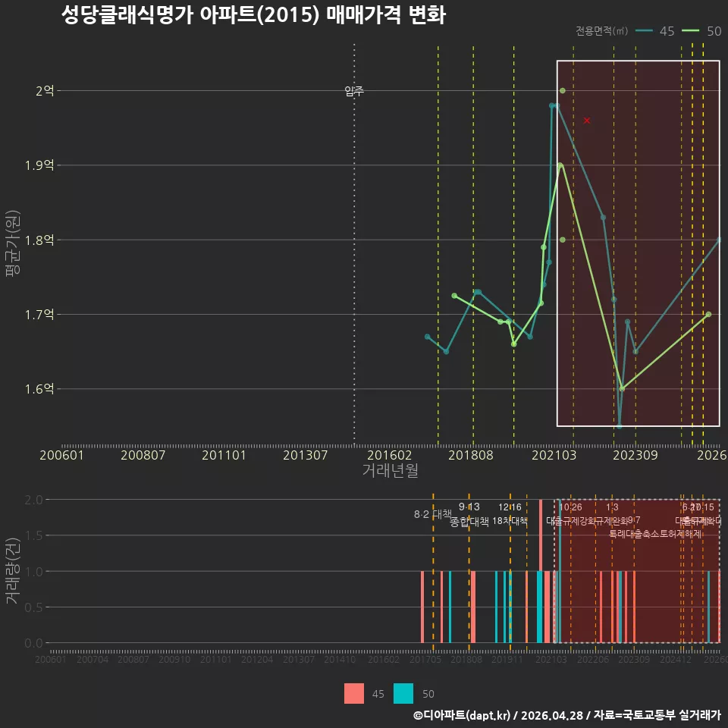Click price chart x-axis label 200807

(x=143, y=455)
